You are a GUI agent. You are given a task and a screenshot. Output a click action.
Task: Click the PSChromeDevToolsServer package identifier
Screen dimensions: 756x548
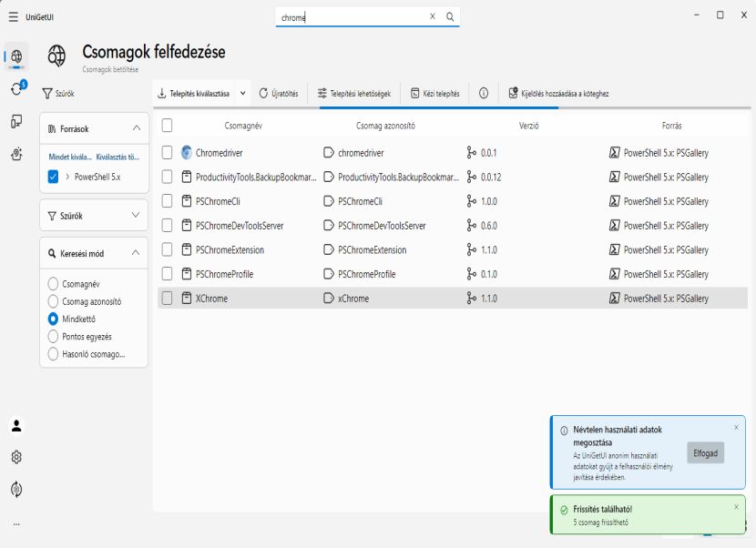click(x=382, y=226)
